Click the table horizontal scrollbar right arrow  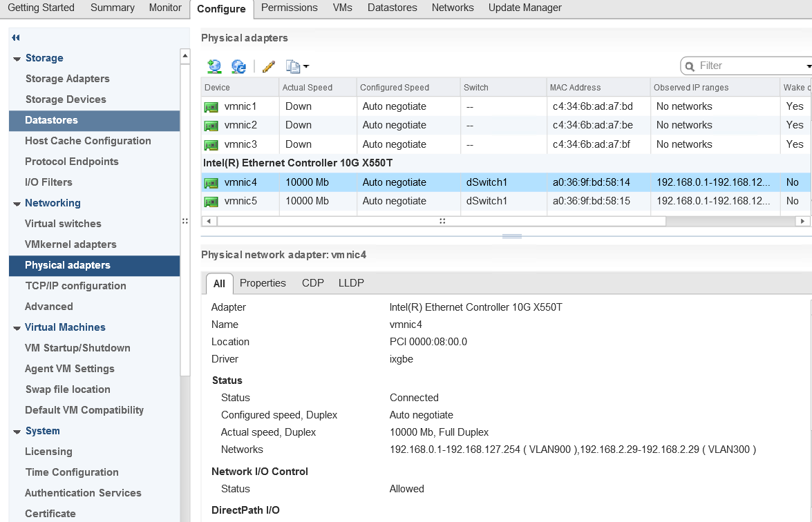click(802, 221)
